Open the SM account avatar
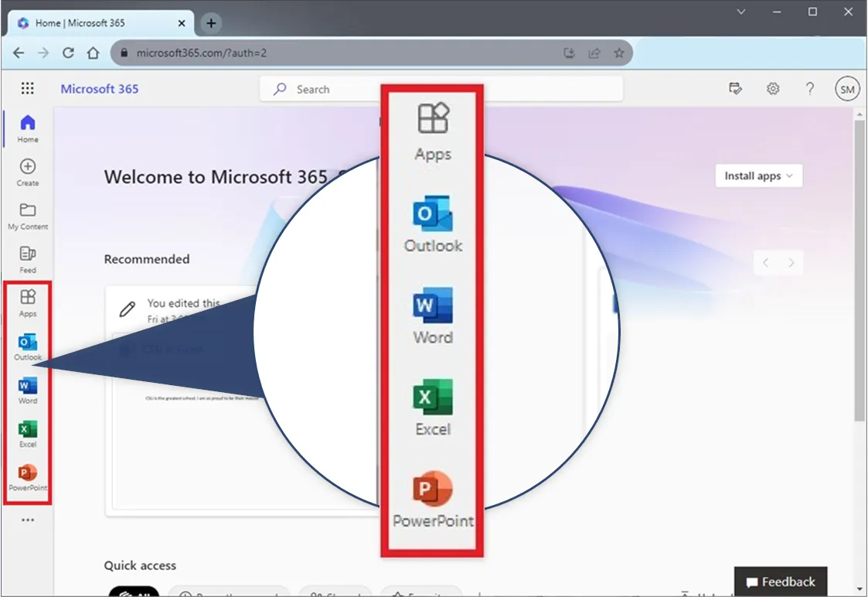 click(x=847, y=88)
